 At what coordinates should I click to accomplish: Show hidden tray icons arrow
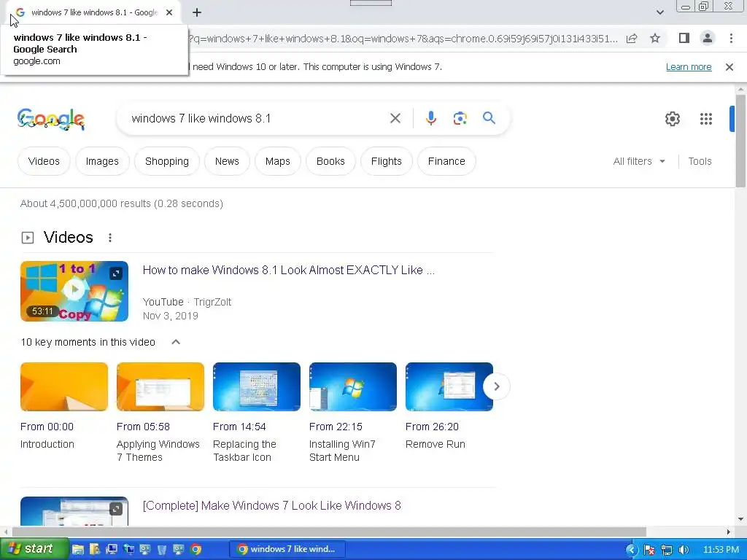[x=632, y=550]
